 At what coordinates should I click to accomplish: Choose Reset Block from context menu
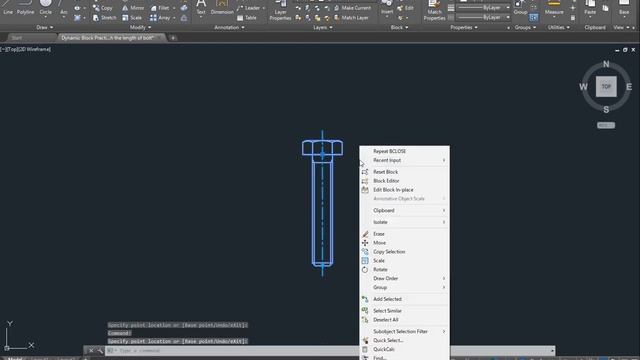404,172
